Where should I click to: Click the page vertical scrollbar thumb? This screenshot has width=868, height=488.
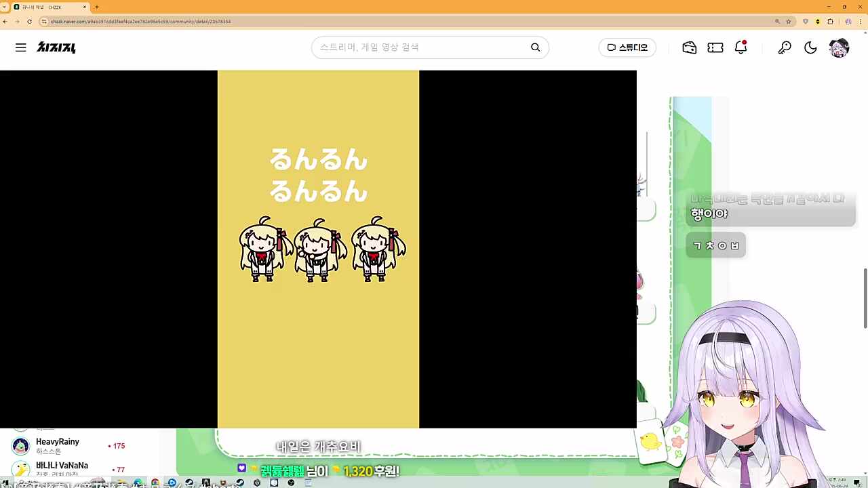click(865, 298)
